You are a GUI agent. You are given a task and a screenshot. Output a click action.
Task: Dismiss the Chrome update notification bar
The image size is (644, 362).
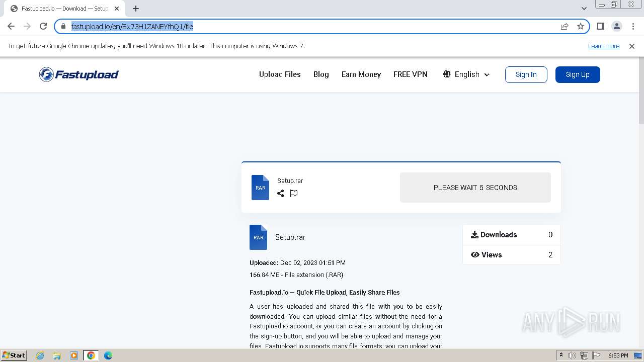[x=632, y=46]
